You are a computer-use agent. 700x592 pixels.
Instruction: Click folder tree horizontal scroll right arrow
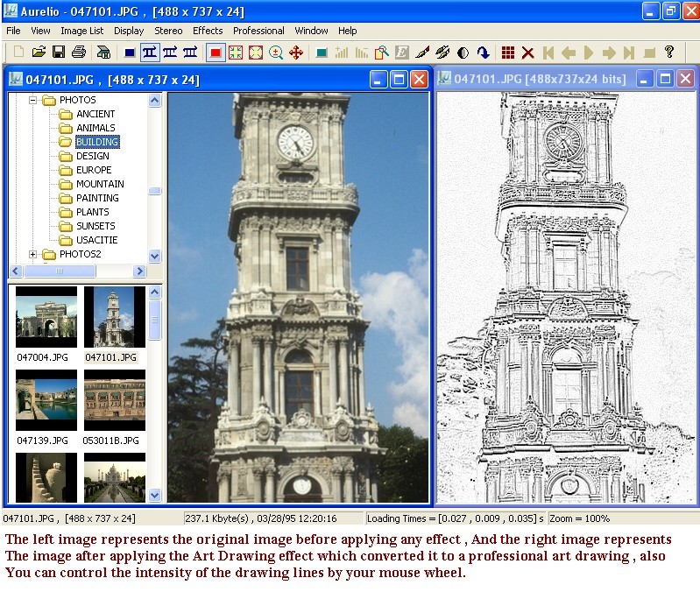(139, 271)
